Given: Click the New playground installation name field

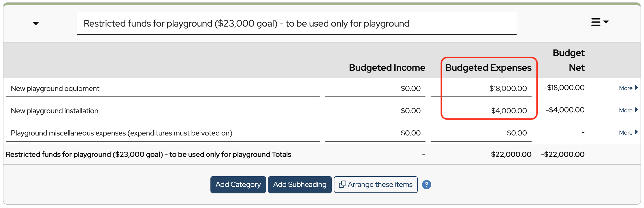Looking at the screenshot, I should pyautogui.click(x=163, y=111).
